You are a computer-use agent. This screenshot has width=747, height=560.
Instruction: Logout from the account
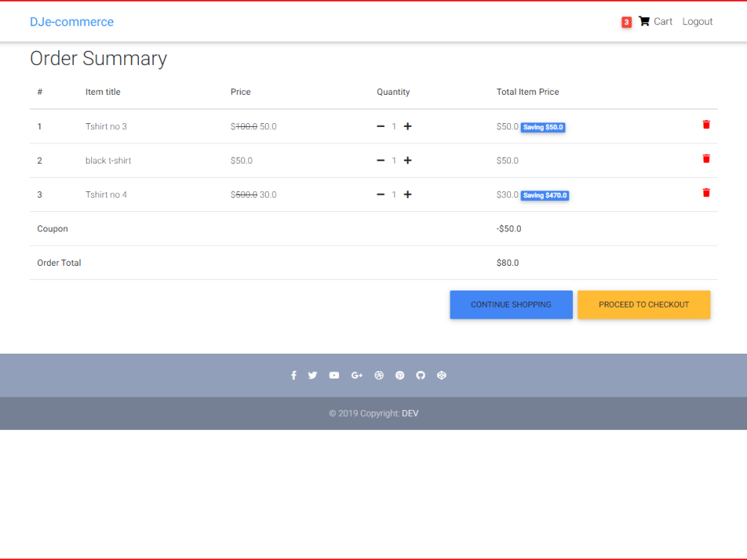(x=697, y=21)
